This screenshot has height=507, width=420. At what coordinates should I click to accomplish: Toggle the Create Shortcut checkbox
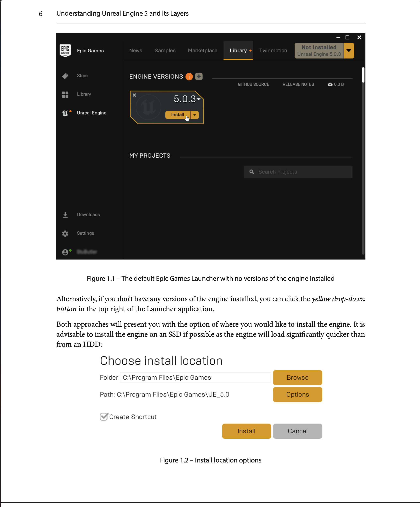tap(104, 417)
